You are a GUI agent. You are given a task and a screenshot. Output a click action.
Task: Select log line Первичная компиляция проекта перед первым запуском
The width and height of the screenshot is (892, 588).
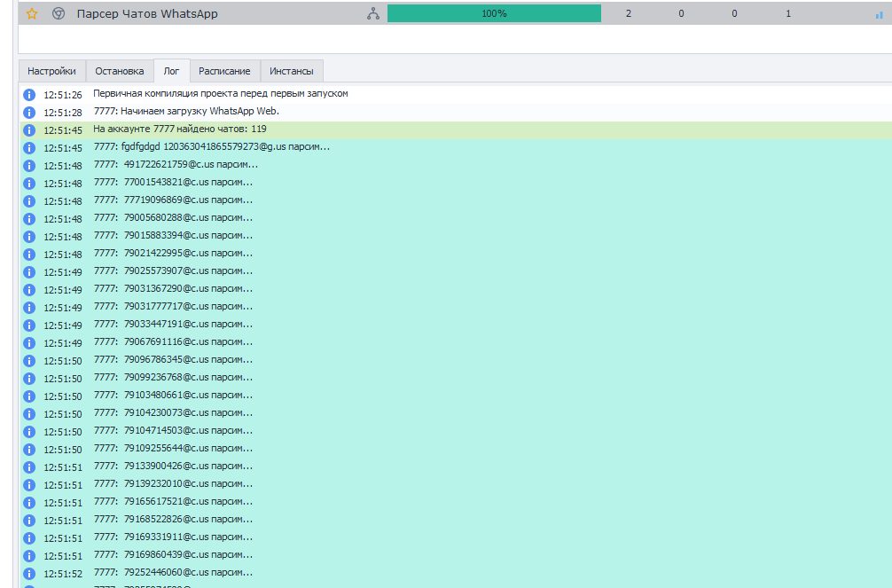click(455, 95)
